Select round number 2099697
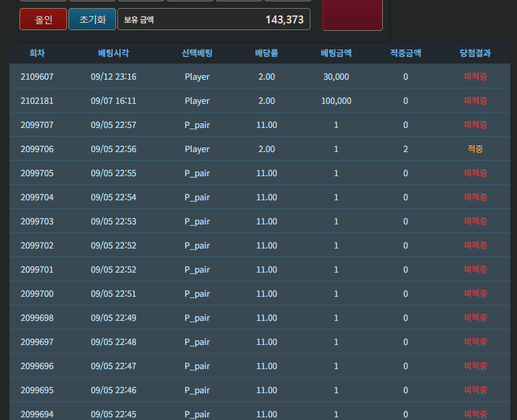Screen dimensions: 517x420 click(37, 342)
